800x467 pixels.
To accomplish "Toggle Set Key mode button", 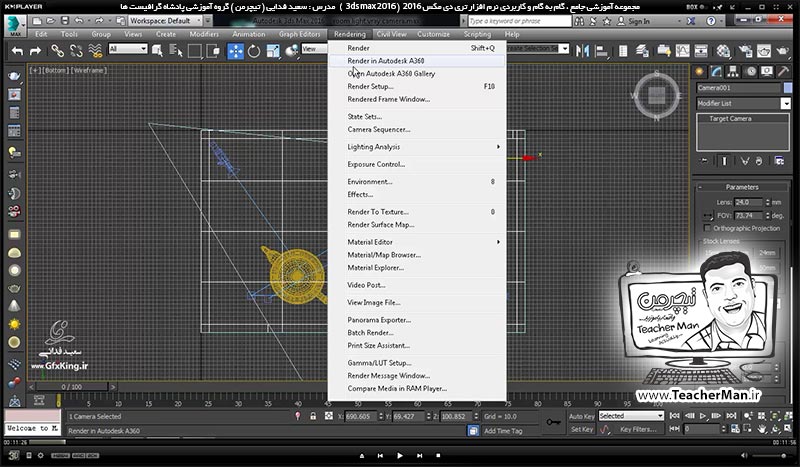I will [x=581, y=429].
